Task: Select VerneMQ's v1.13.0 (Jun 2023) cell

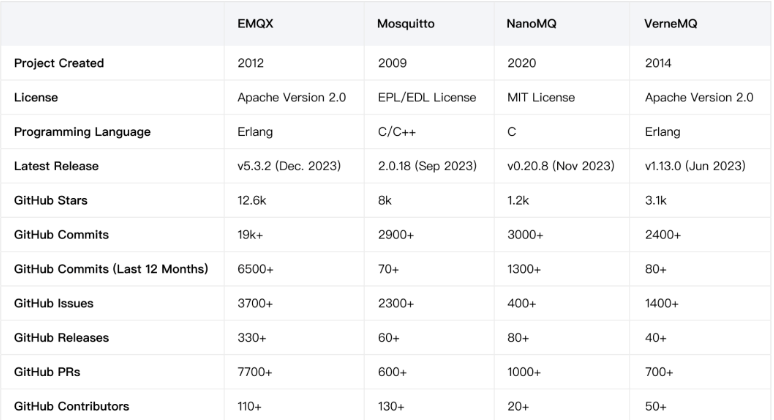Action: coord(695,166)
